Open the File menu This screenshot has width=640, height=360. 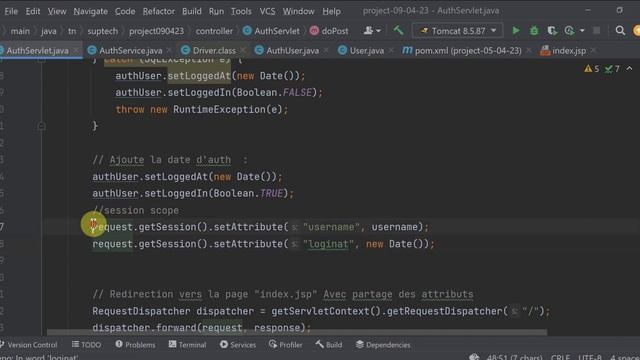(11, 11)
